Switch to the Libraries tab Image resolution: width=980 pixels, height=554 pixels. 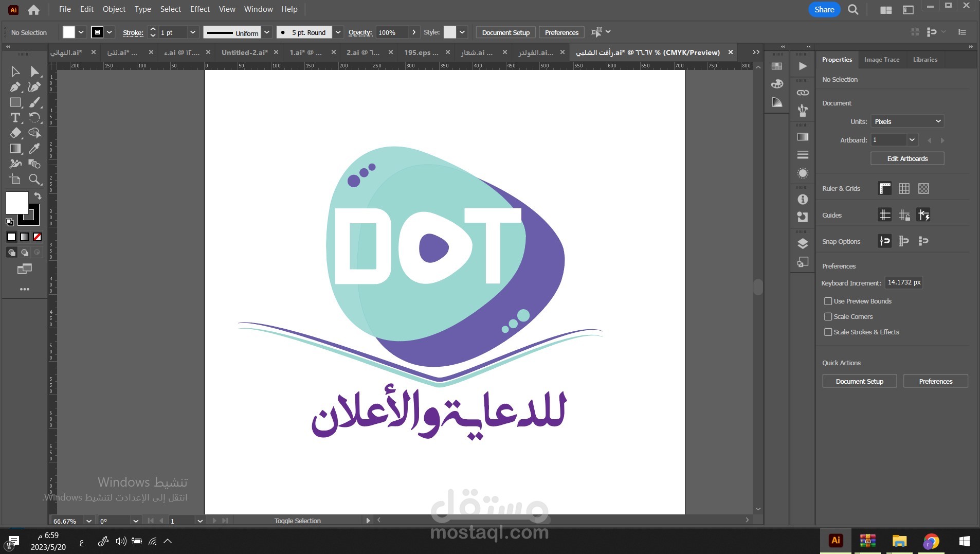pos(925,60)
